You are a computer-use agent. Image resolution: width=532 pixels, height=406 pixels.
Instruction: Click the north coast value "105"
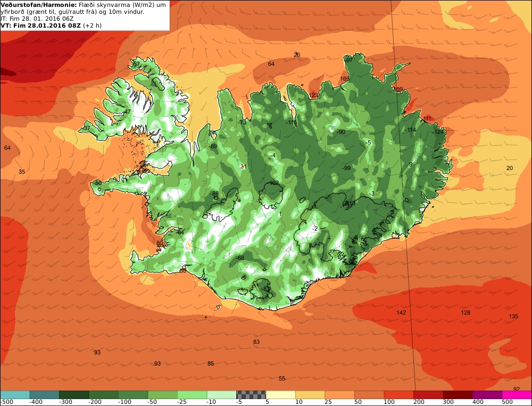[x=344, y=79]
